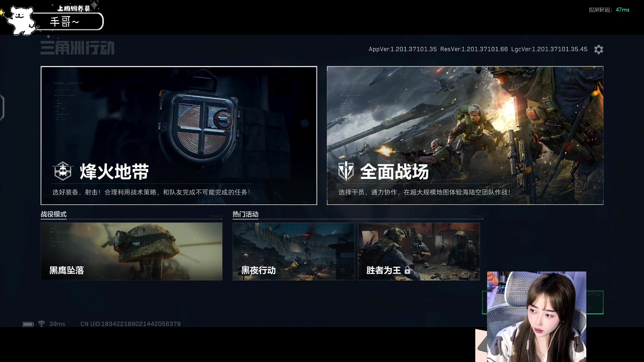Click the shield emblem beside 全面战场
This screenshot has width=644, height=362.
pyautogui.click(x=346, y=171)
